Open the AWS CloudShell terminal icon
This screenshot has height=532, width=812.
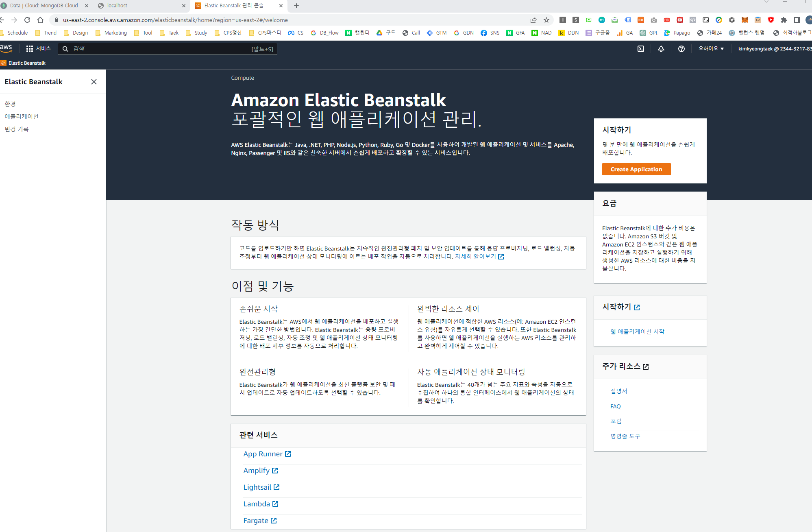pyautogui.click(x=641, y=49)
